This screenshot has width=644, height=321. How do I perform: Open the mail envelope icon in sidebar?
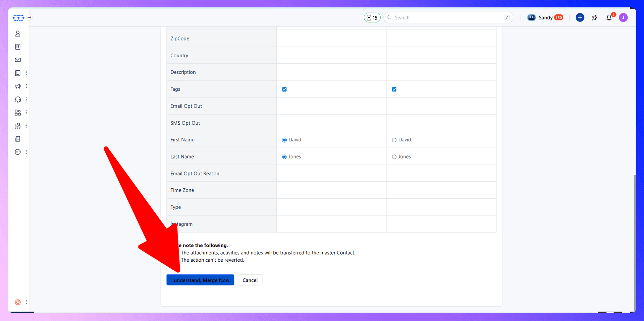[18, 60]
